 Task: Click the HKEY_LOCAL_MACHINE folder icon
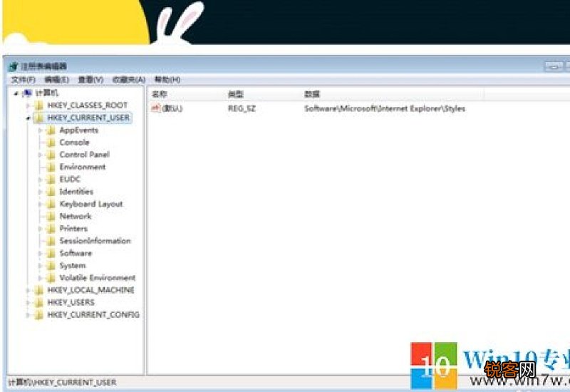pyautogui.click(x=39, y=290)
